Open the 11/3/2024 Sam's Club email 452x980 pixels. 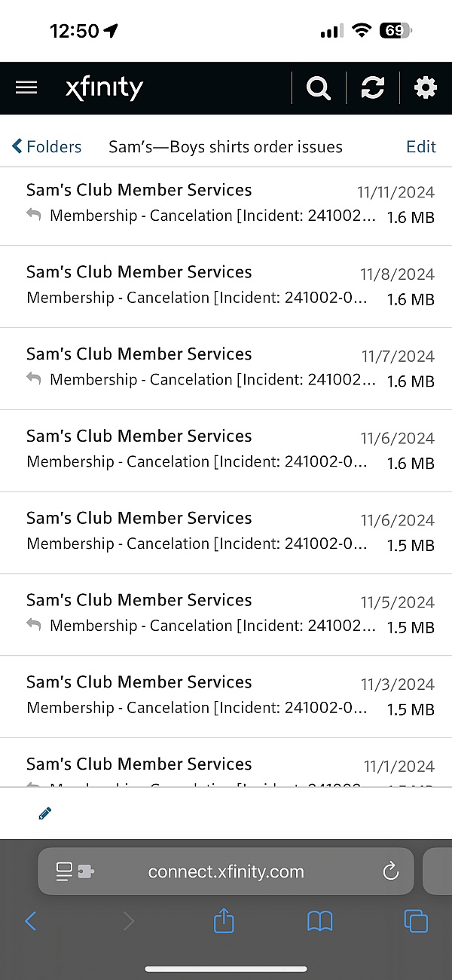(226, 696)
